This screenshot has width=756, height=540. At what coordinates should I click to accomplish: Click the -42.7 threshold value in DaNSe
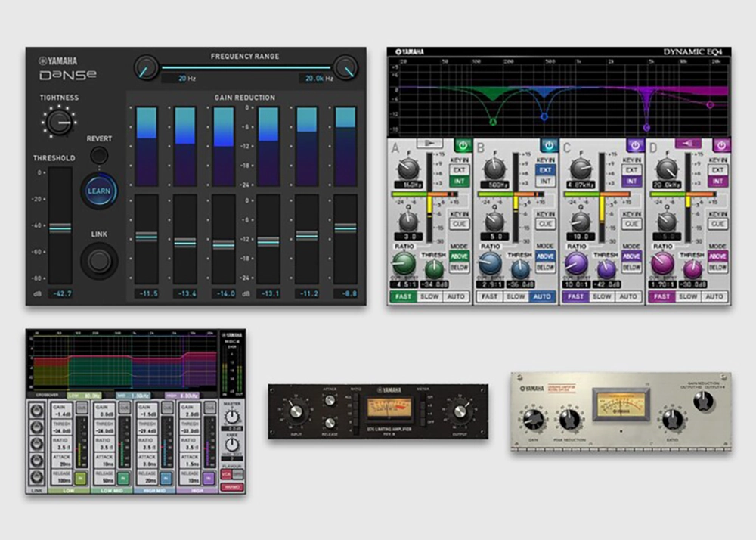click(60, 293)
